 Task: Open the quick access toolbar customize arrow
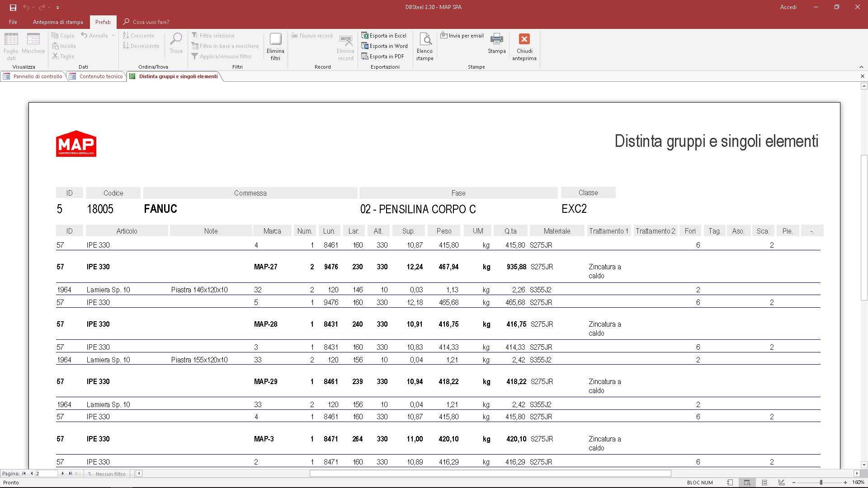coord(57,8)
